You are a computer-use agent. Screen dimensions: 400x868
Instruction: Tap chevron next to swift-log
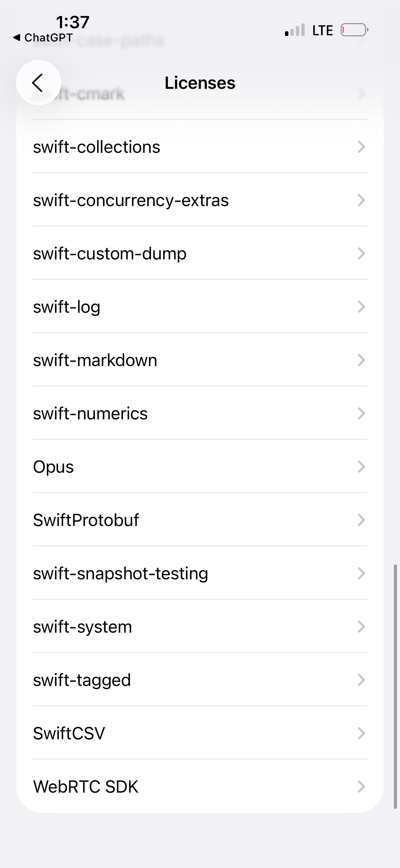pos(361,307)
